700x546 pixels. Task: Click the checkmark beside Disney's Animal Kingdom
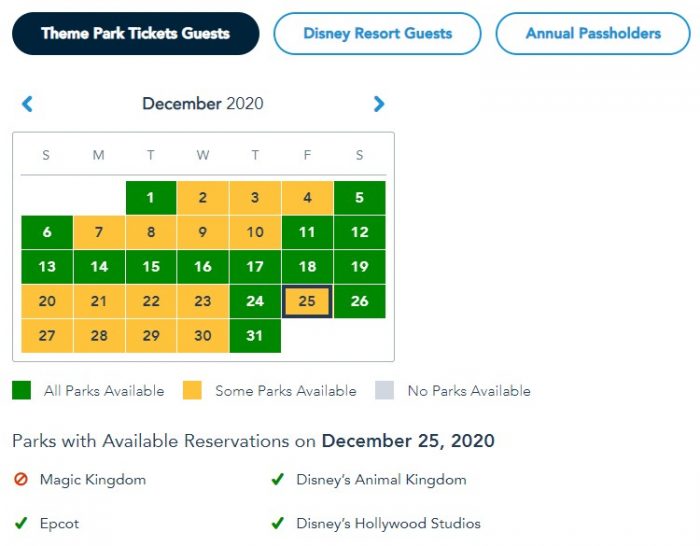278,480
